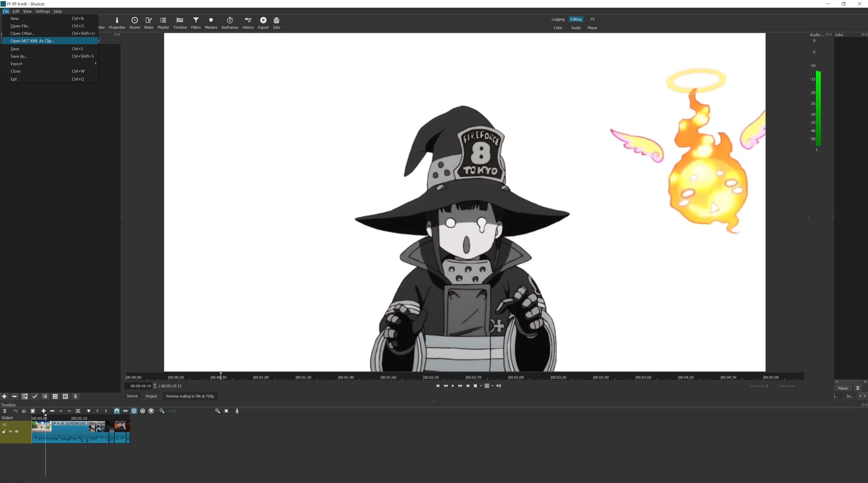Click the fast forward button

click(x=460, y=386)
